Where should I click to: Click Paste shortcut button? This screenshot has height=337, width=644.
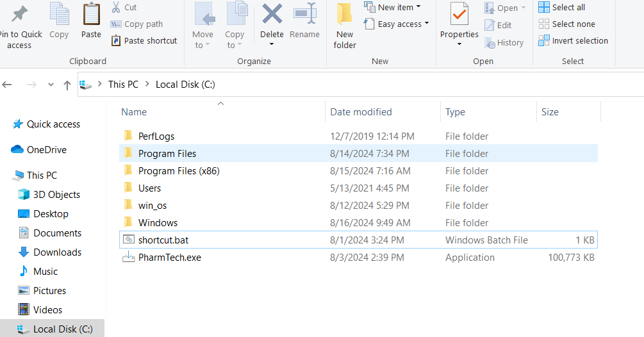coord(144,40)
